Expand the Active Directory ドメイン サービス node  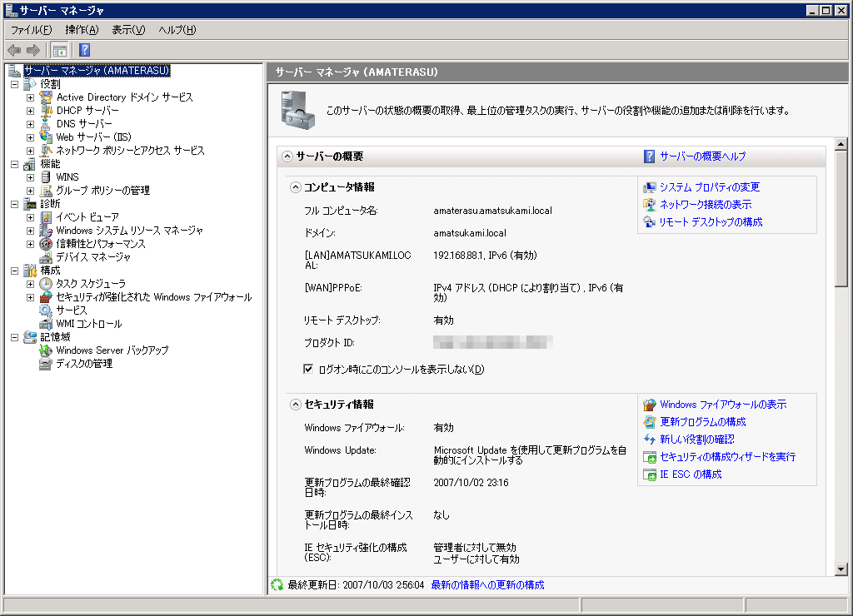click(x=30, y=97)
